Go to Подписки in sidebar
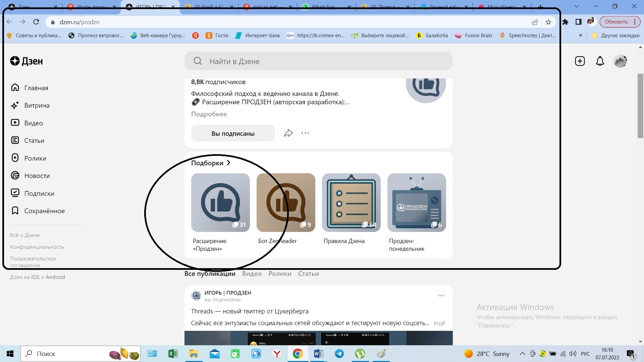Screen dimensions: 644x362 coord(39,193)
